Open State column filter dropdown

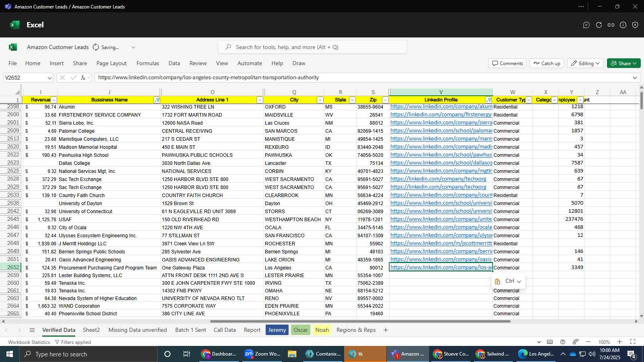point(352,100)
